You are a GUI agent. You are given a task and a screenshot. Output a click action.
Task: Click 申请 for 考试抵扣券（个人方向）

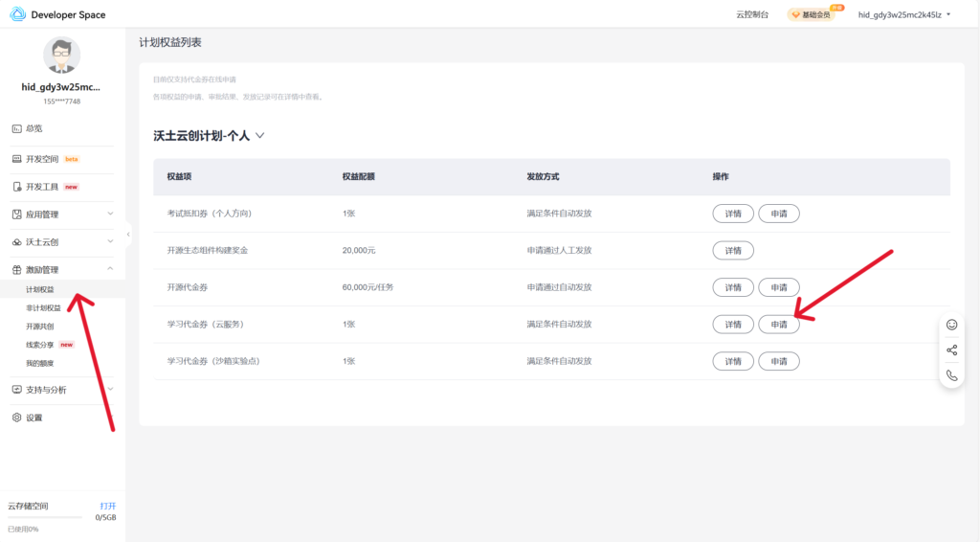point(779,214)
